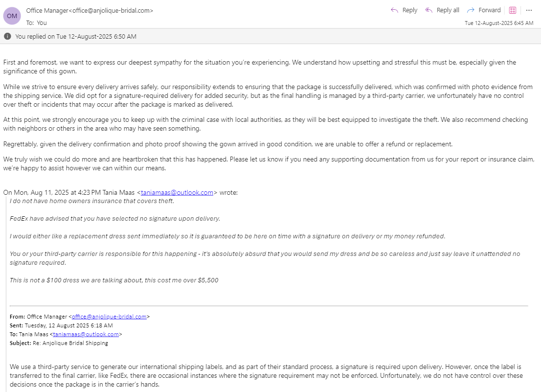Click the quoted 'Sent: Tuesday, 12 August 2025' line
The height and width of the screenshot is (392, 541).
[x=61, y=325]
